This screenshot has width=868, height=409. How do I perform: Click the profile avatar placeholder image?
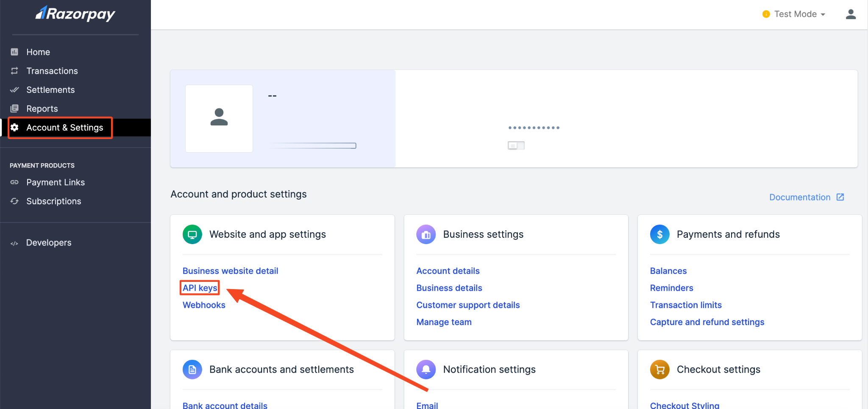[219, 118]
